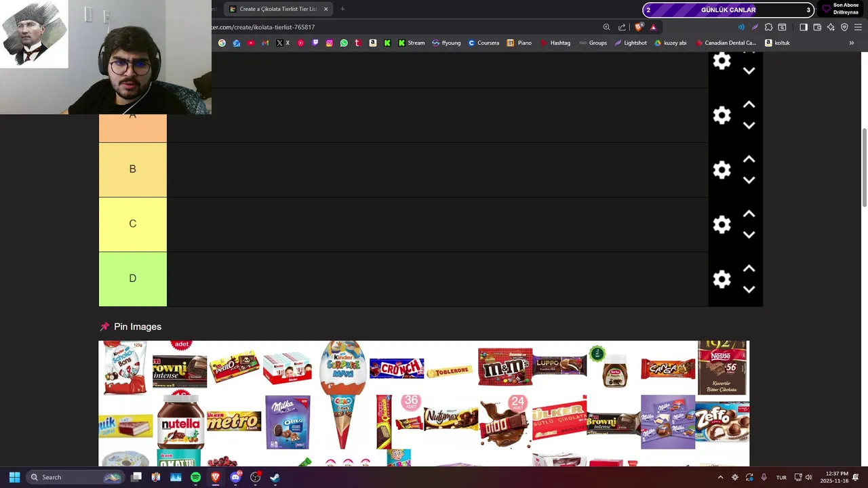The image size is (868, 488).
Task: Open the page zoom magnifier icon
Action: click(606, 27)
